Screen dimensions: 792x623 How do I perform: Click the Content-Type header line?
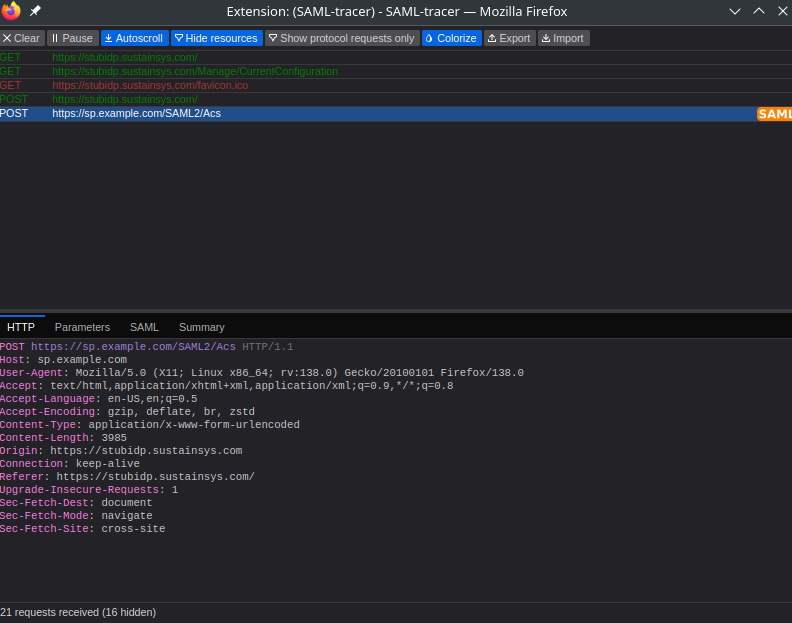150,425
